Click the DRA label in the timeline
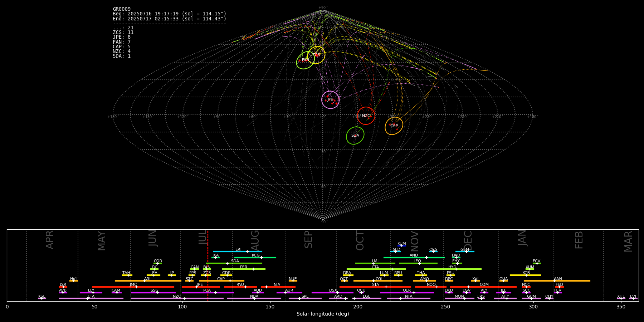 point(347,273)
